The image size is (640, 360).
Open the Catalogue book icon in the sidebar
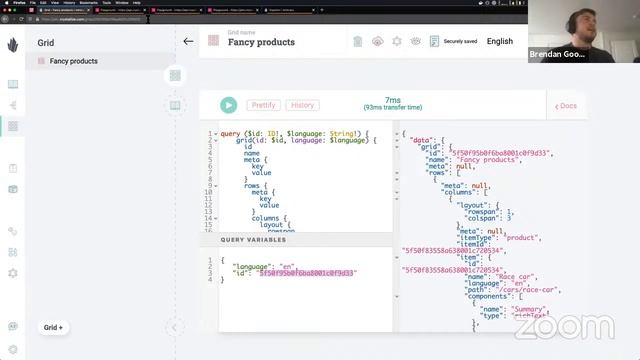[x=13, y=84]
